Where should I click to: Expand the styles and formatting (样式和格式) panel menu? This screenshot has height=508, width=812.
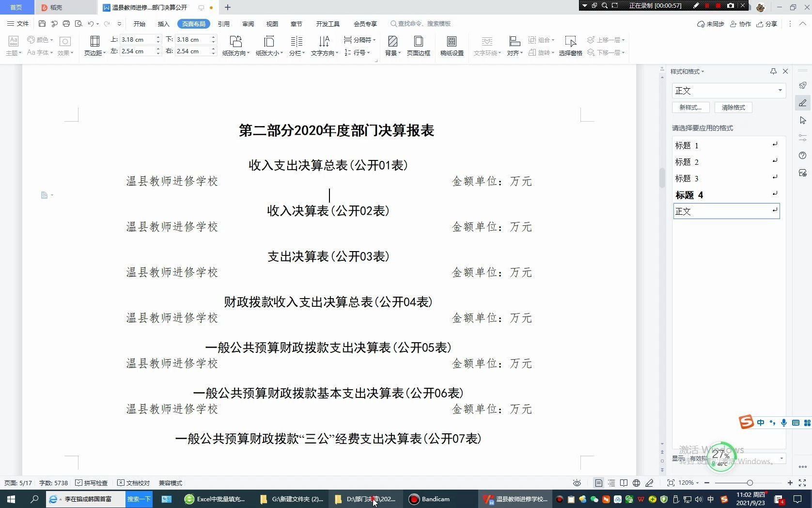click(x=687, y=71)
